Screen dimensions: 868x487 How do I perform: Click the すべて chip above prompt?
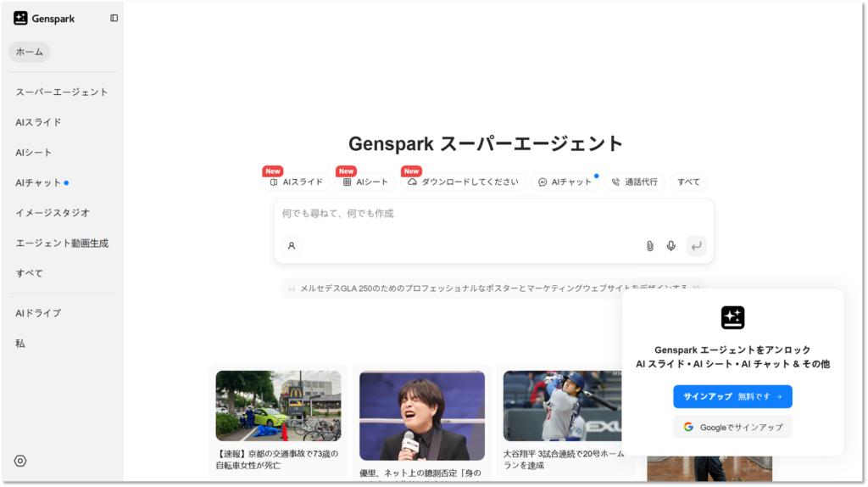[x=688, y=182]
